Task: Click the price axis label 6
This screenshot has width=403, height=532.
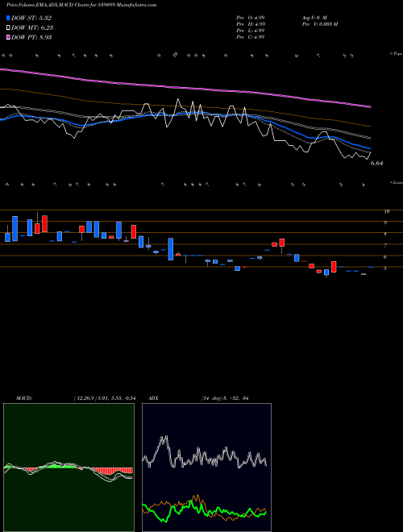Action: pos(385,257)
